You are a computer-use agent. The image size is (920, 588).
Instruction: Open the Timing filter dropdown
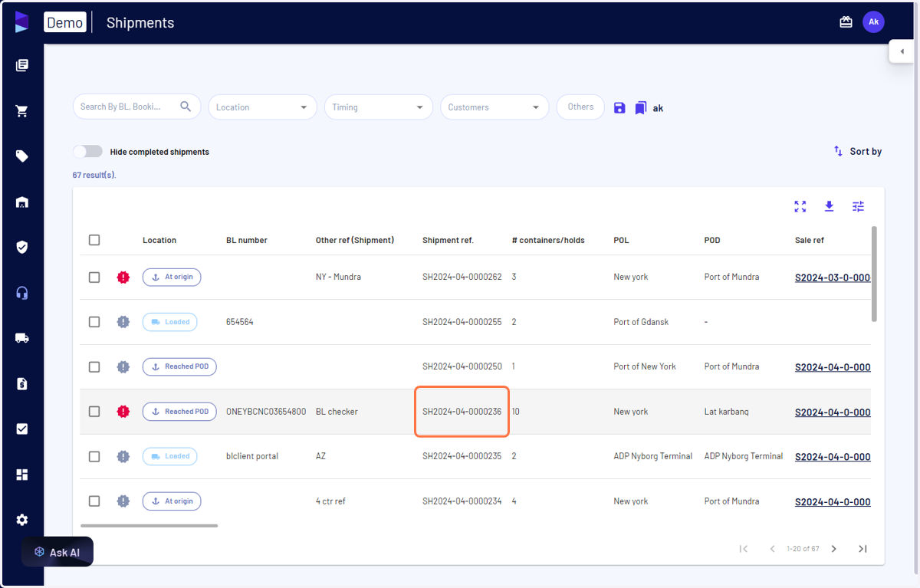(379, 107)
